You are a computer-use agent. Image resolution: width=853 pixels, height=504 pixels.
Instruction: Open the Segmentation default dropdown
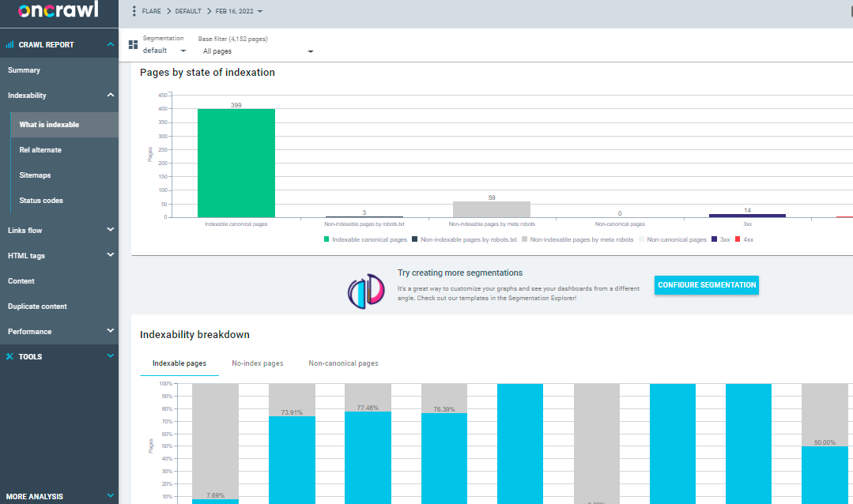[x=164, y=51]
